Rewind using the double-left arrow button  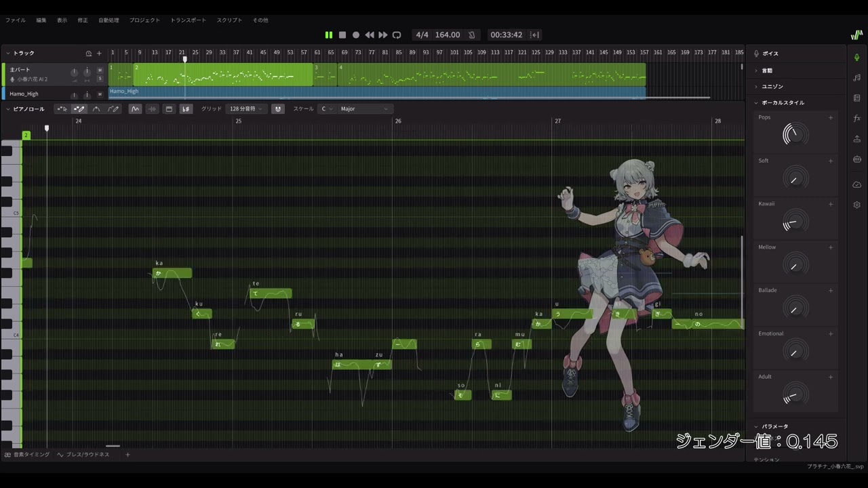[370, 35]
